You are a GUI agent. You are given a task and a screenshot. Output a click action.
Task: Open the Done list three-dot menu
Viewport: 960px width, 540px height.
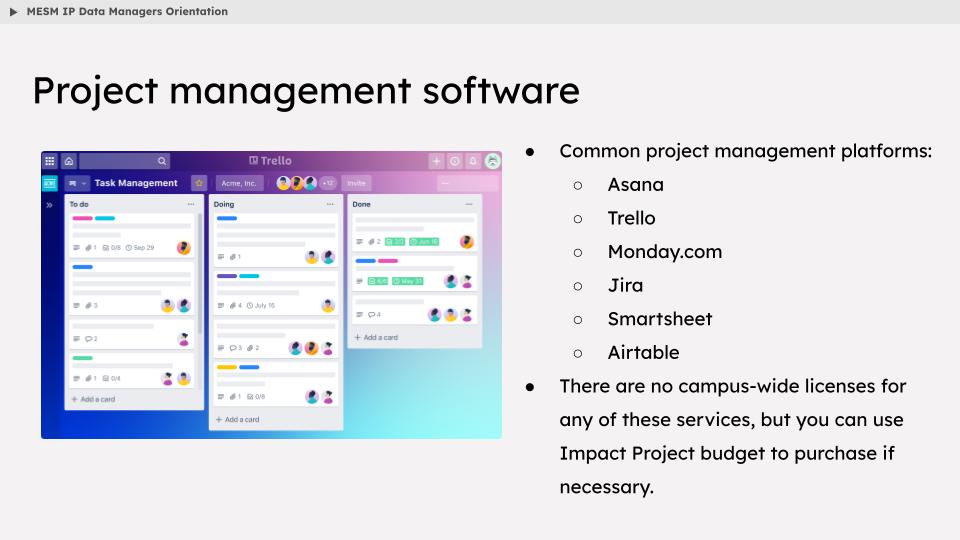tap(469, 204)
